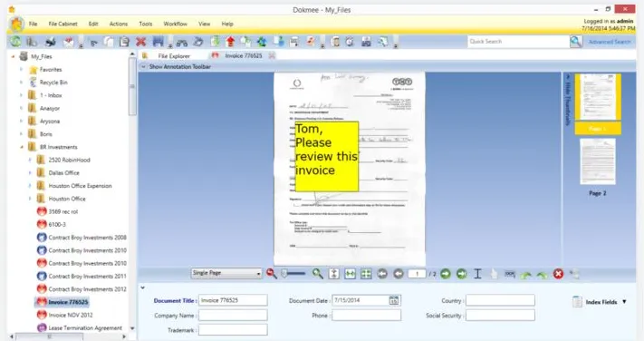Viewport: 644px width, 341px height.
Task: Open the calendar picker for Document Date
Action: coord(393,300)
